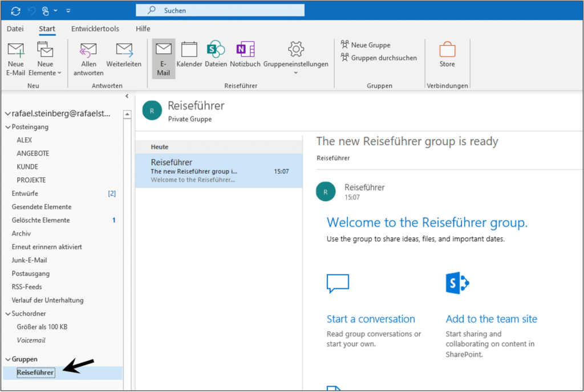This screenshot has width=584, height=392.
Task: Create a new message with Neue E-Mail
Action: 15,59
